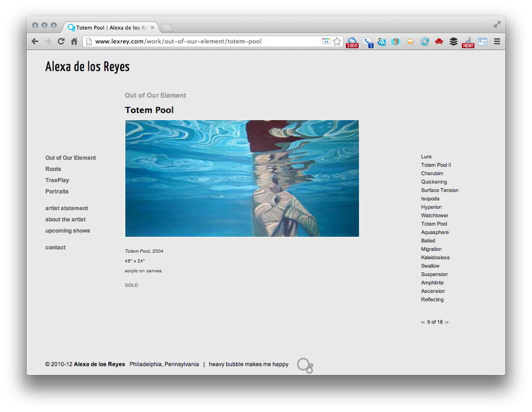Reload the current page
Image resolution: width=532 pixels, height=412 pixels.
[61, 42]
